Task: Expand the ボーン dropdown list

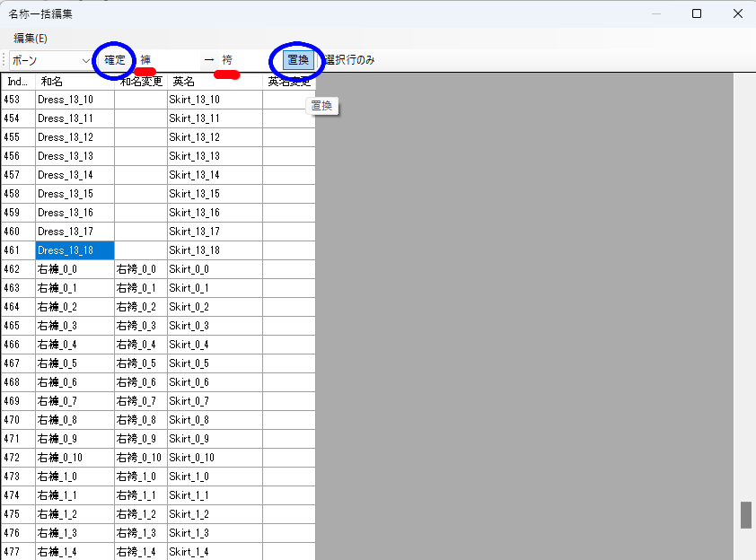Action: pyautogui.click(x=85, y=61)
